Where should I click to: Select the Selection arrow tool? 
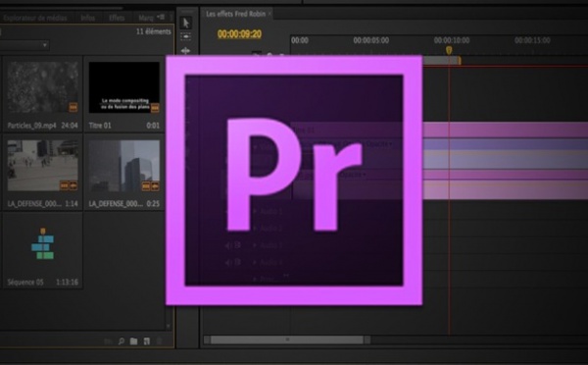tap(185, 24)
